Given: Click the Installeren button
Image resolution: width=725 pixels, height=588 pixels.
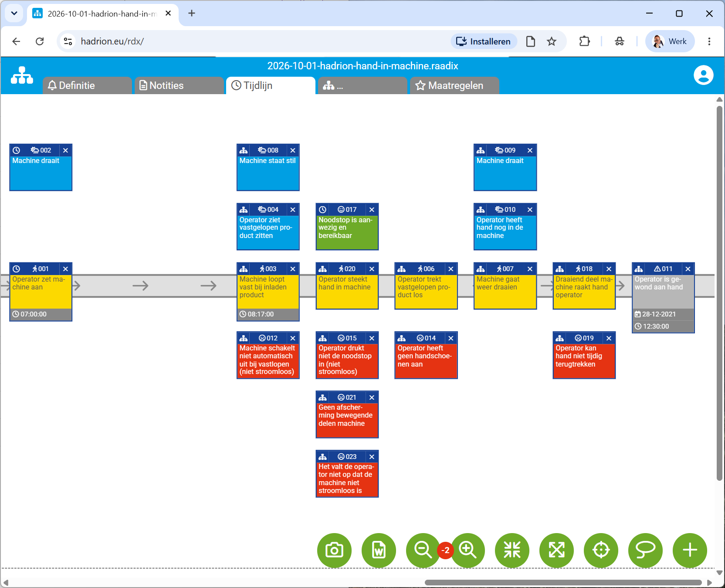Looking at the screenshot, I should tap(484, 41).
